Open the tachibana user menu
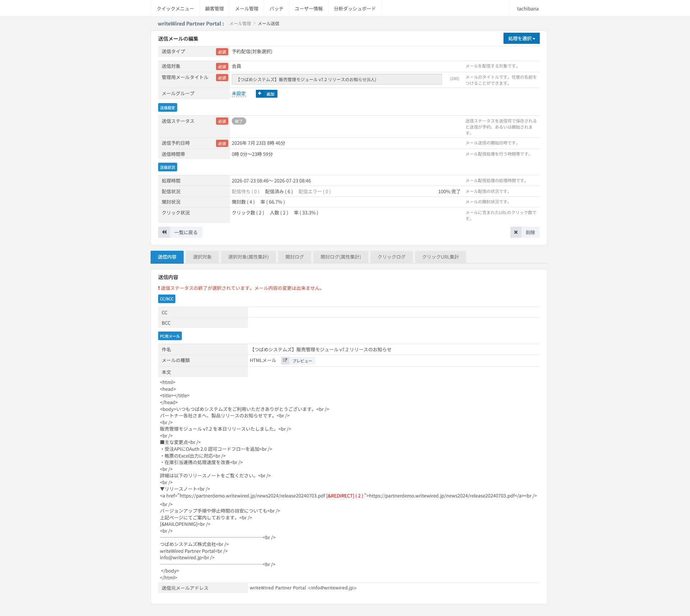Viewport: 690px width, 616px height. point(528,9)
